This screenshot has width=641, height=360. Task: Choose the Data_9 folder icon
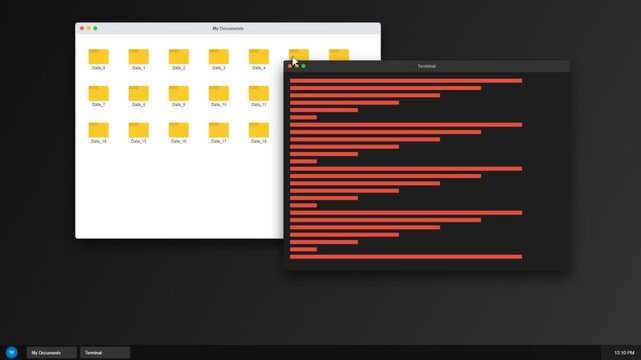click(179, 94)
